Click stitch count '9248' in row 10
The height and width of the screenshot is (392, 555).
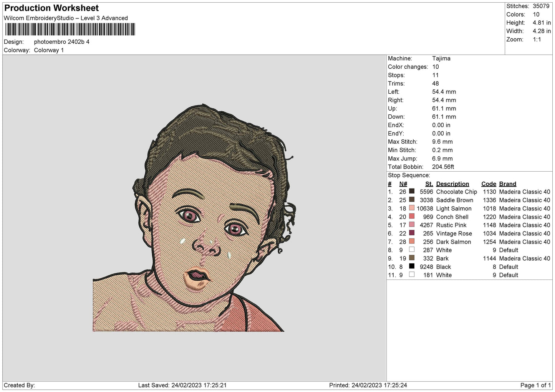click(x=426, y=267)
